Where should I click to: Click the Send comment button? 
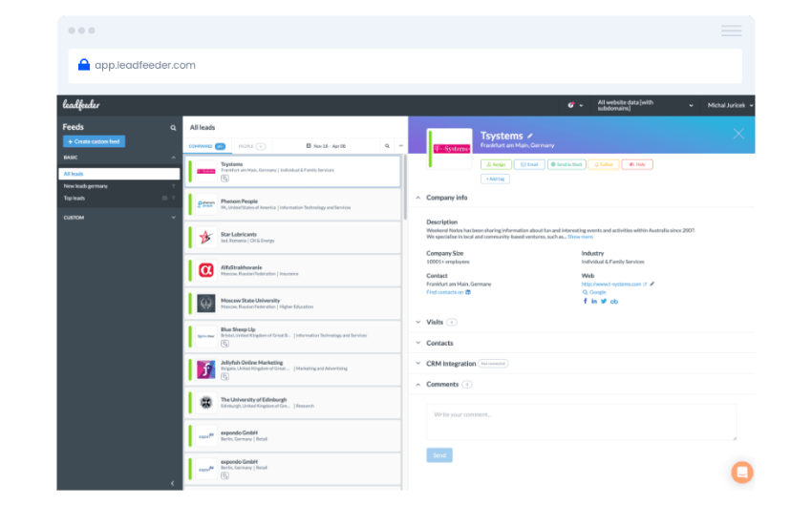point(439,455)
